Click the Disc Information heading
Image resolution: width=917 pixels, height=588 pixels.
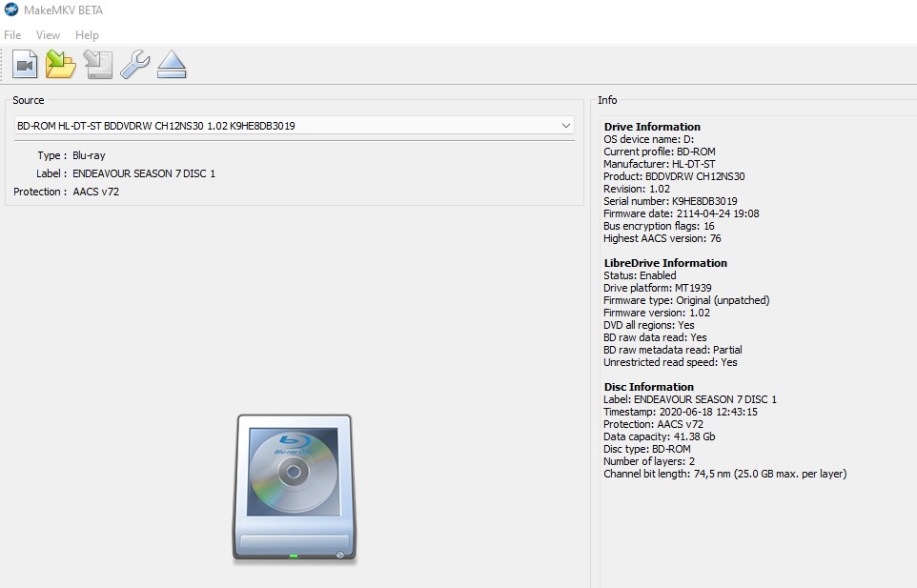[648, 387]
